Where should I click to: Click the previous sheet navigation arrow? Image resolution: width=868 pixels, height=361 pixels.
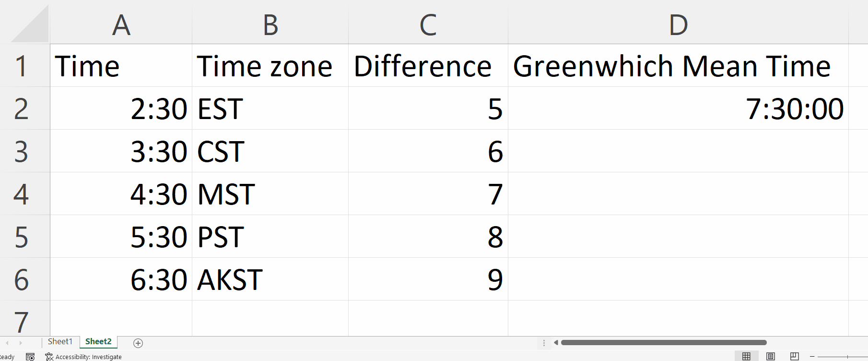tap(8, 342)
